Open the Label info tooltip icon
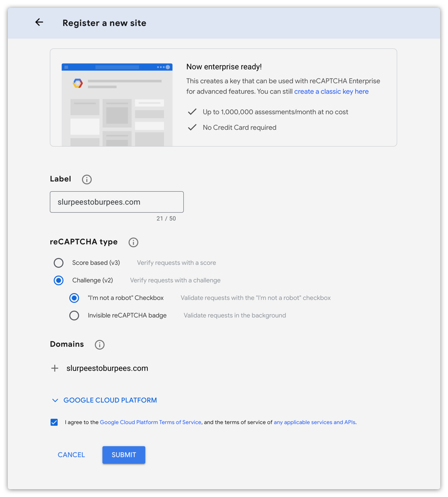Screen dimensions: 448x497 87,179
